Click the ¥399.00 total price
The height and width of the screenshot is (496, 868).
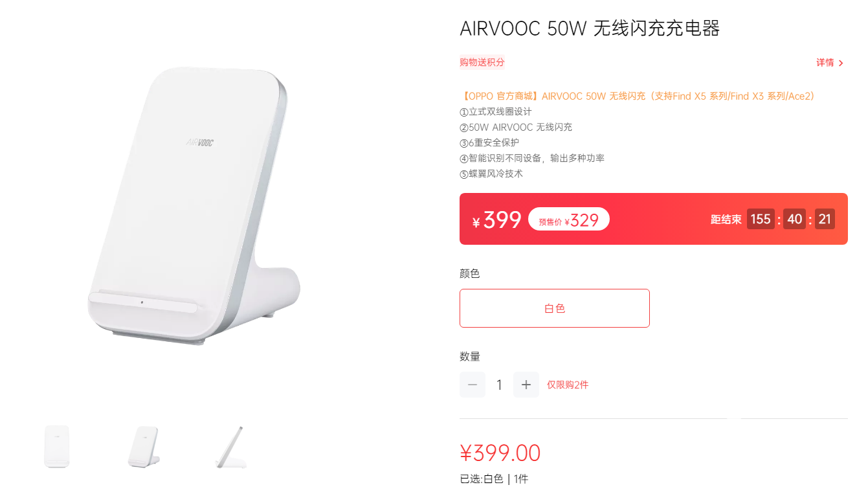(500, 453)
